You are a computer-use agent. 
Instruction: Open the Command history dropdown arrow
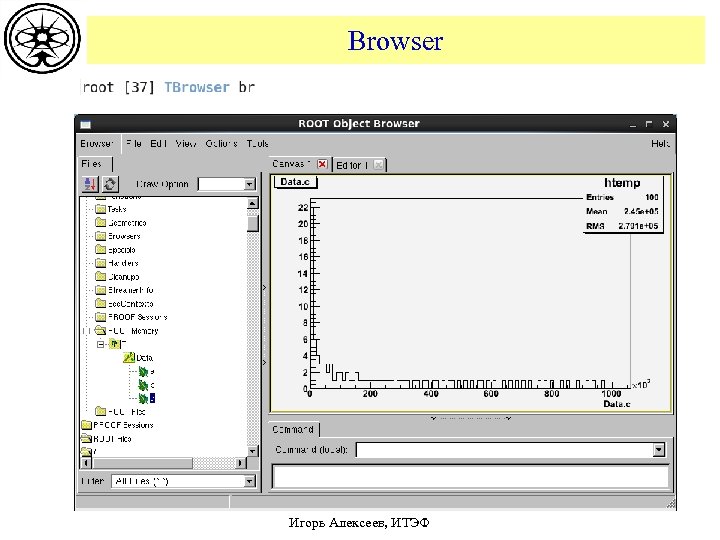(658, 450)
